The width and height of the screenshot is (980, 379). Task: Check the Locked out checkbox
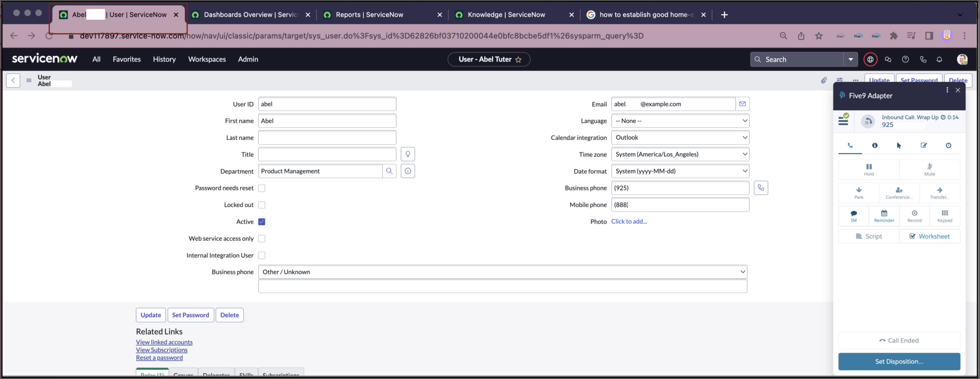pos(262,205)
